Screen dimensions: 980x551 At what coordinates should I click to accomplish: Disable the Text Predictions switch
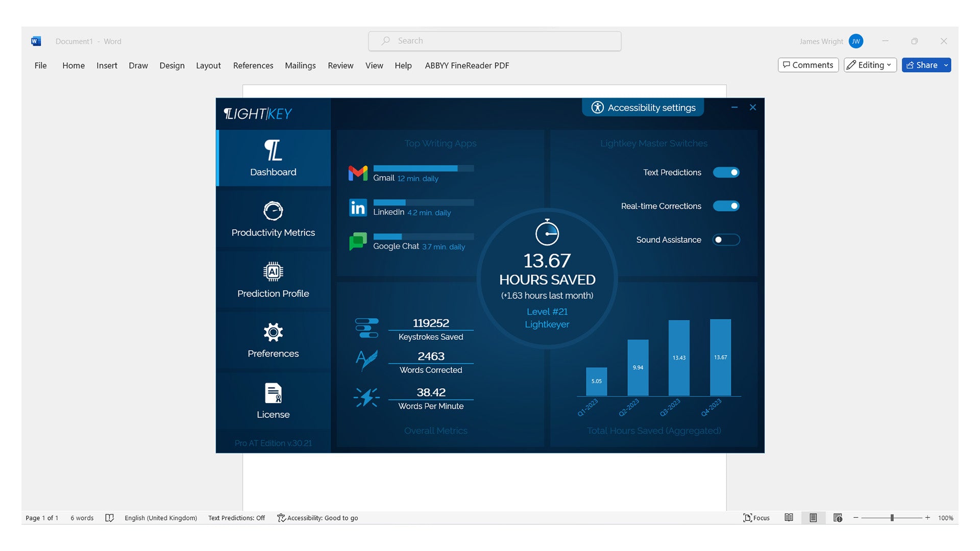(726, 172)
